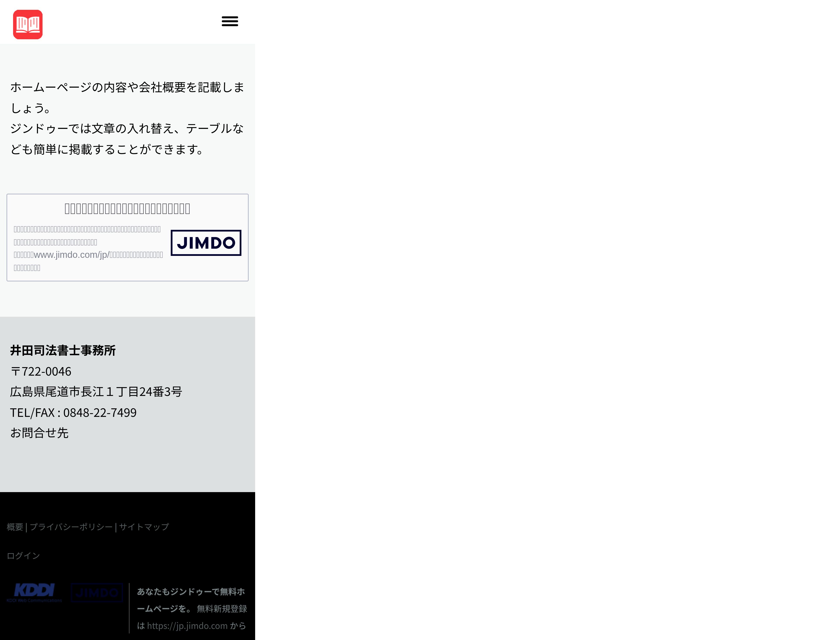Click the あなたもジンドゥーで無料ホームページを bold text
The height and width of the screenshot is (640, 840).
[190, 592]
